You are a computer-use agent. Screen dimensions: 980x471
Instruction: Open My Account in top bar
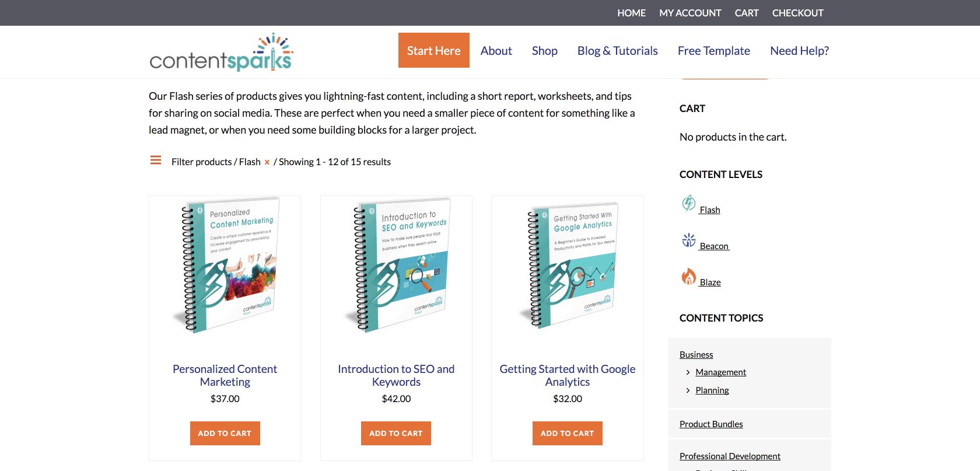point(690,13)
